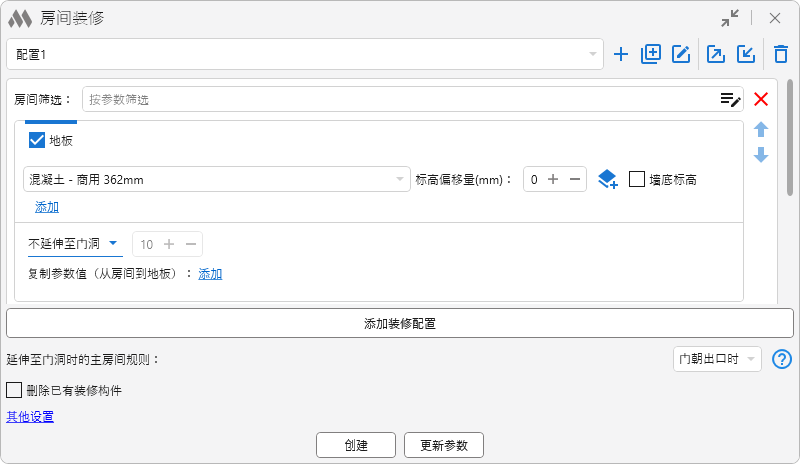Open the blue help question mark icon
The width and height of the screenshot is (800, 464).
click(x=782, y=359)
